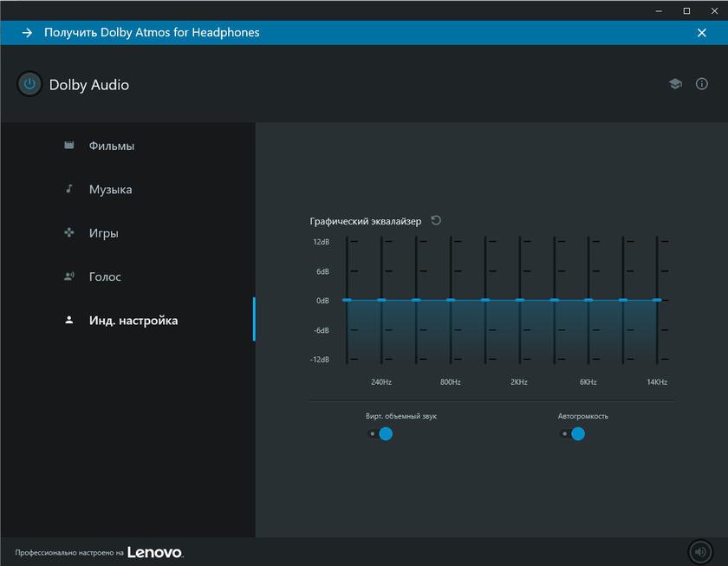The height and width of the screenshot is (566, 728).
Task: Select the Фильмы profile
Action: pos(111,146)
